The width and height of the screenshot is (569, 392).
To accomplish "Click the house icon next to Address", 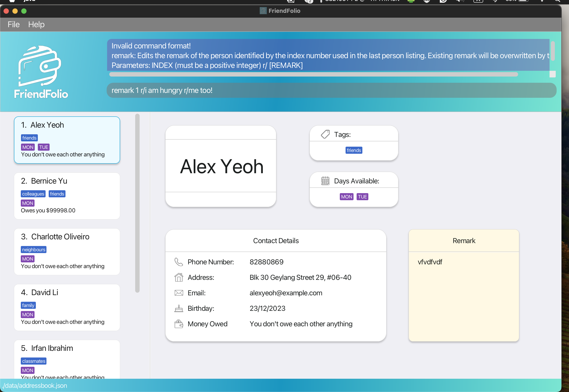I will tap(179, 277).
